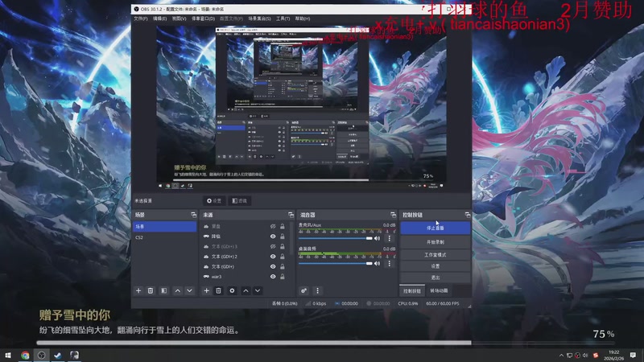Toggle lock on 文本 (GDI+) 3 source
Screen dimensions: 644x362
[x=283, y=246]
